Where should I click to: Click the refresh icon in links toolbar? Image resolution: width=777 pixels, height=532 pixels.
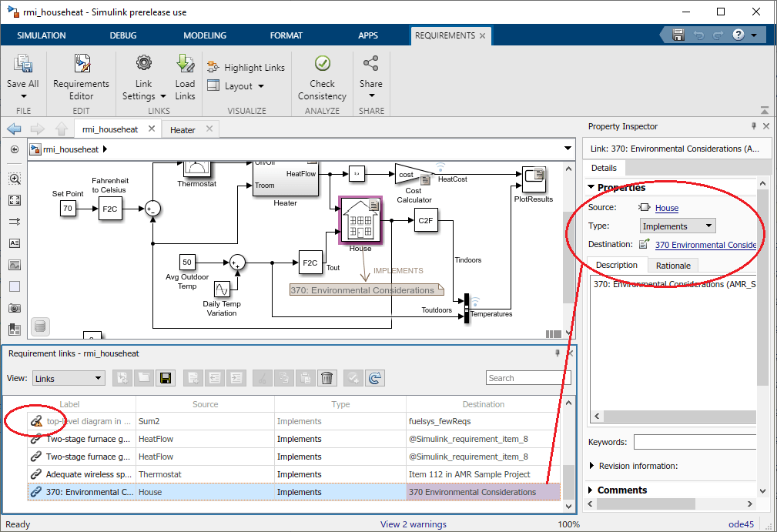[375, 378]
